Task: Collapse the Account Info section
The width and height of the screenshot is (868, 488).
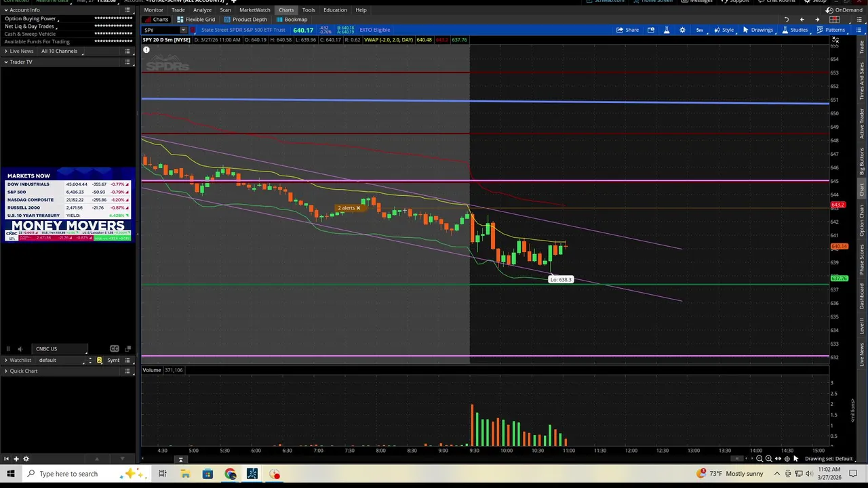Action: (x=5, y=10)
